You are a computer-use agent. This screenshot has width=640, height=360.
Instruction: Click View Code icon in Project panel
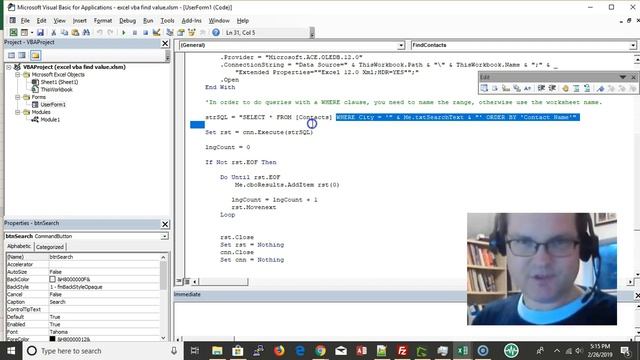(11, 55)
